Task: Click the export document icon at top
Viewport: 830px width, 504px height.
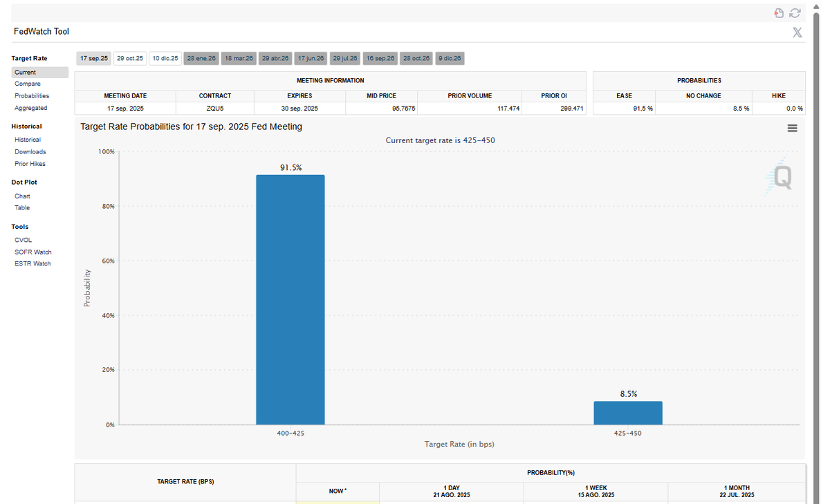Action: pyautogui.click(x=779, y=12)
